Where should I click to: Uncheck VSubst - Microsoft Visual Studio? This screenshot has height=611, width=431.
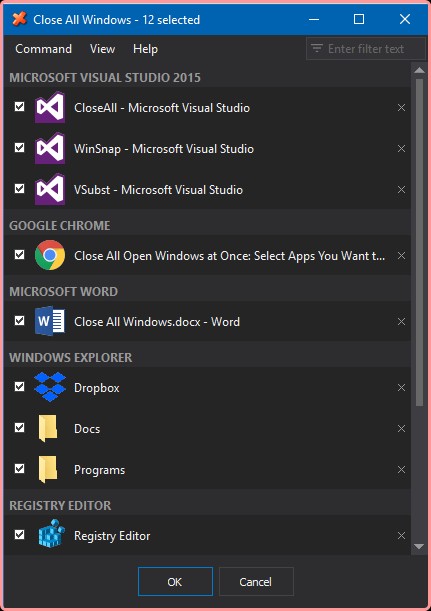point(19,188)
